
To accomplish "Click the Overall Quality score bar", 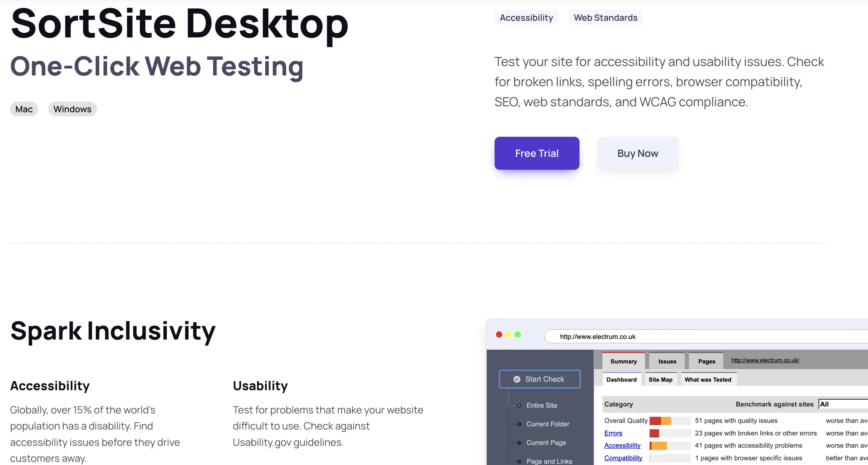I will click(670, 421).
